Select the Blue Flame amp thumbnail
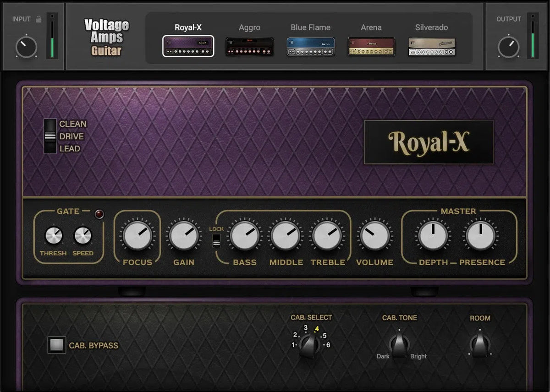Viewport: 550px width, 392px height. coord(310,46)
